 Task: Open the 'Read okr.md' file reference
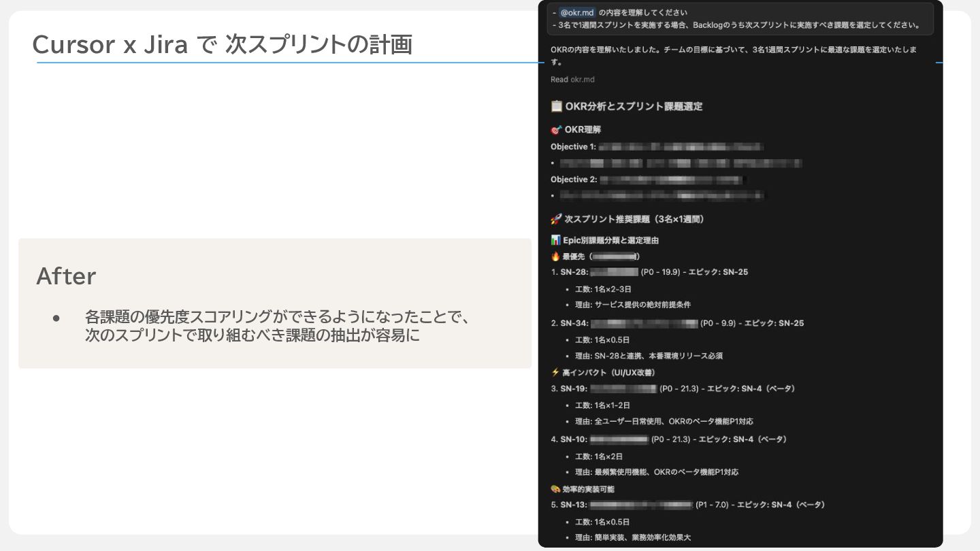pyautogui.click(x=572, y=80)
